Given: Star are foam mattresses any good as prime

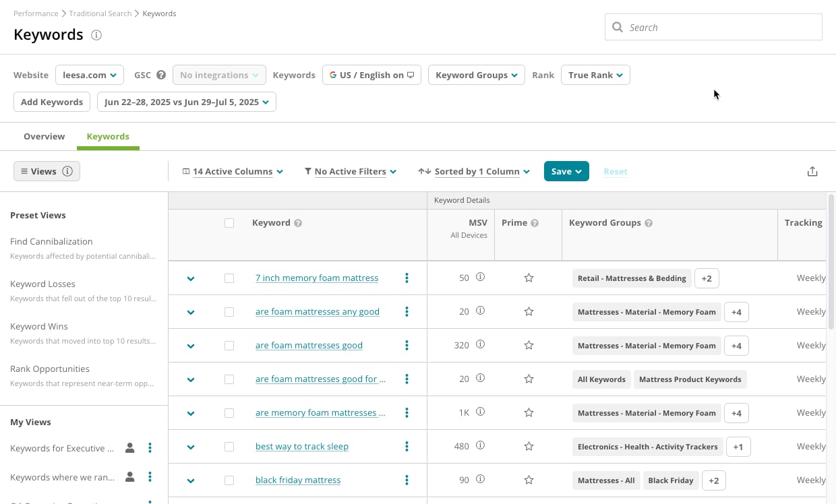Looking at the screenshot, I should [529, 311].
